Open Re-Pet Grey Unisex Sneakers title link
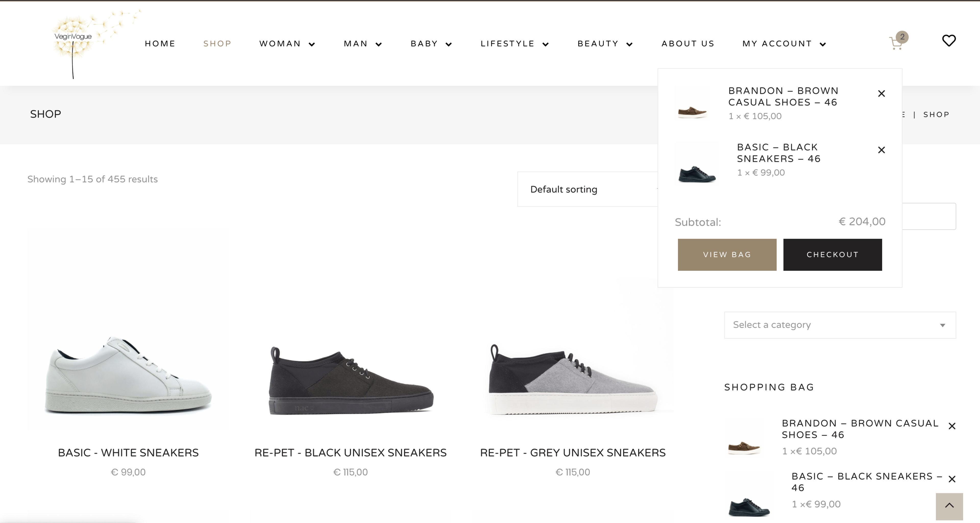 pos(572,453)
